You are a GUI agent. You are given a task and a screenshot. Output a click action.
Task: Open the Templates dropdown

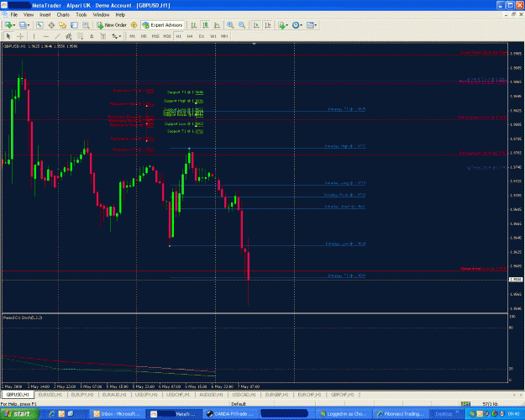312,25
